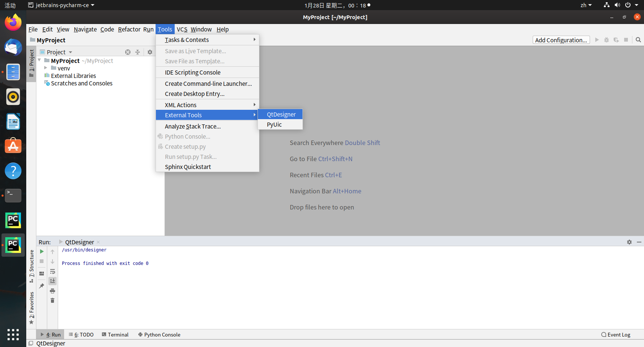Toggle the 2: Favorites side tool window
The image size is (644, 347).
tap(31, 308)
